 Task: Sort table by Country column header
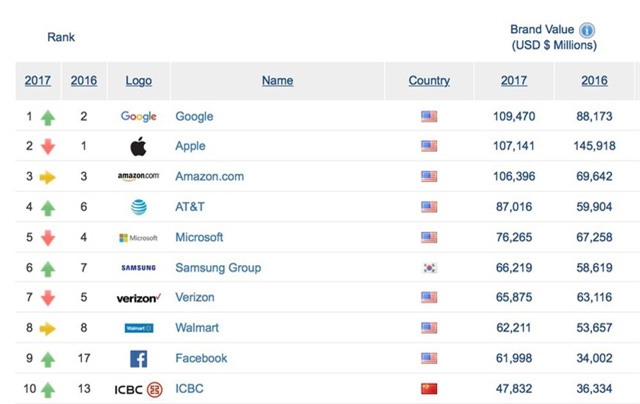point(429,81)
